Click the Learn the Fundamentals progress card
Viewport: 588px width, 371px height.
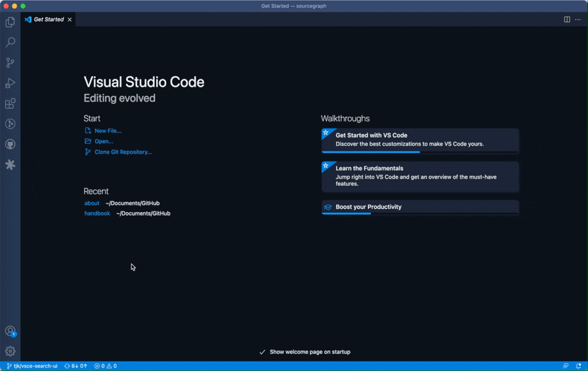(x=420, y=176)
